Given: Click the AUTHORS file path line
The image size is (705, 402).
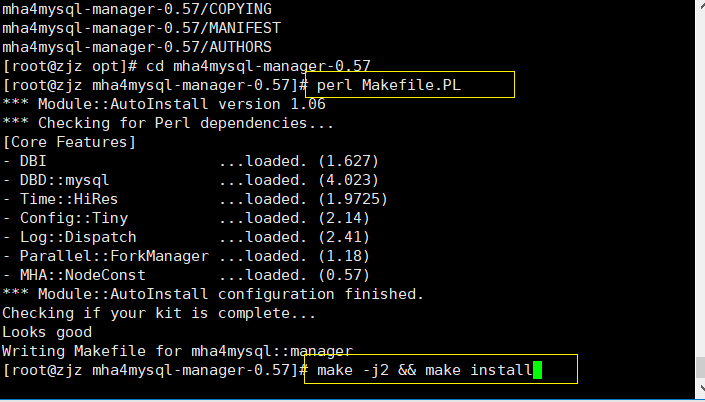Looking at the screenshot, I should point(137,47).
